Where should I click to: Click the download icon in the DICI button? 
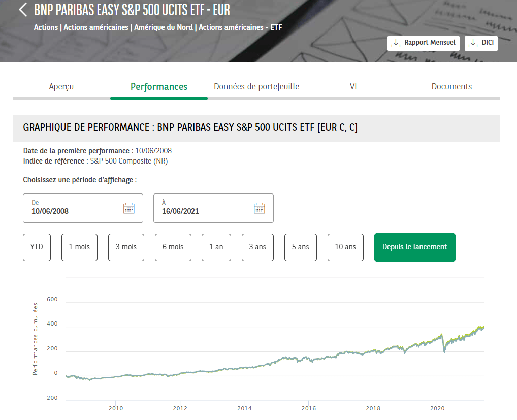coord(473,43)
